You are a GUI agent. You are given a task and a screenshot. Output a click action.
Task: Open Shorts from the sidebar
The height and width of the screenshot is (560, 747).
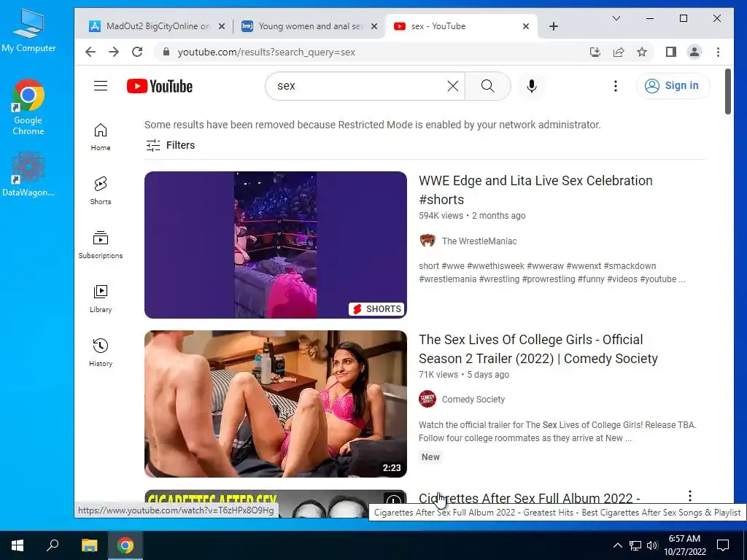[101, 190]
